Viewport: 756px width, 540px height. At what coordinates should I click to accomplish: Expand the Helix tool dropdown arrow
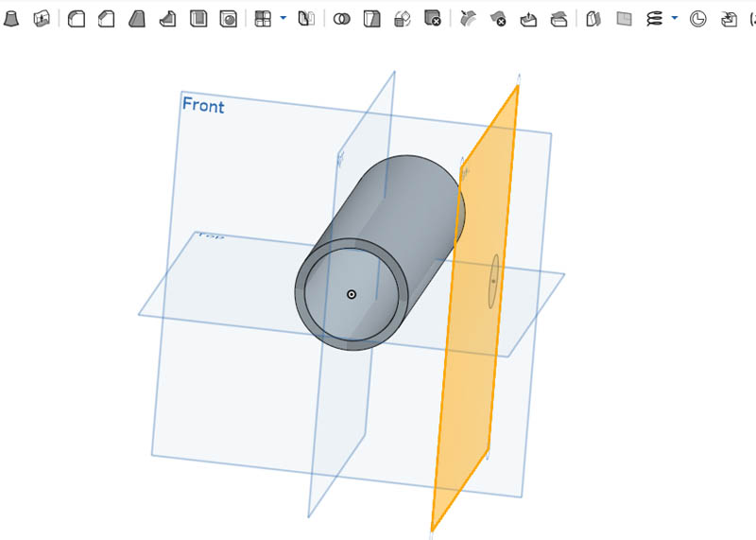(x=674, y=18)
